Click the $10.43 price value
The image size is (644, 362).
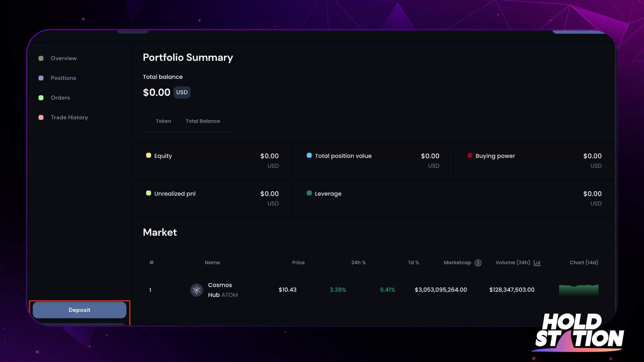tap(287, 290)
